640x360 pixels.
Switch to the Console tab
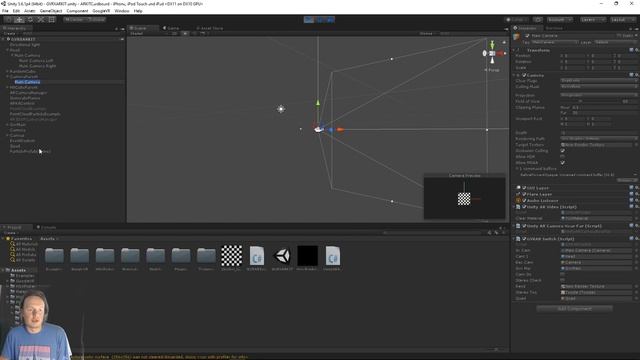coord(47,227)
